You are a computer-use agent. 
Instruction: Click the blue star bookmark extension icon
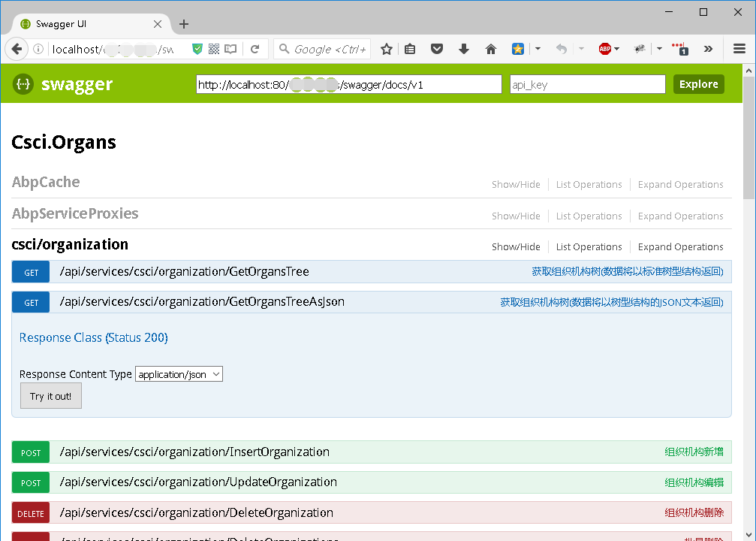coord(518,49)
